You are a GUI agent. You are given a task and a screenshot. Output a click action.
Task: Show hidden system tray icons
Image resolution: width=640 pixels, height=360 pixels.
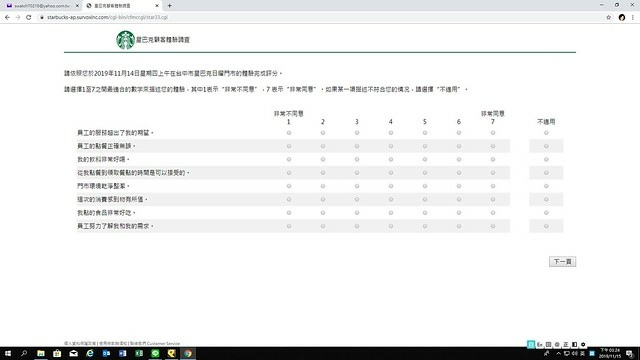tap(558, 353)
